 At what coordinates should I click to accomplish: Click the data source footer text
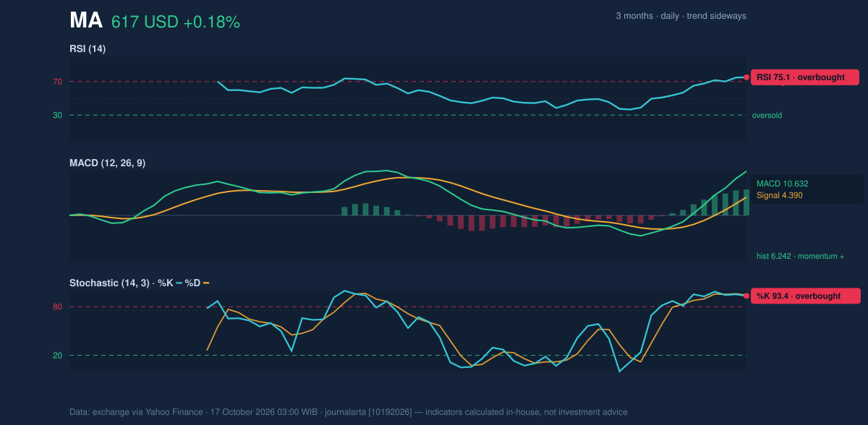tap(349, 412)
